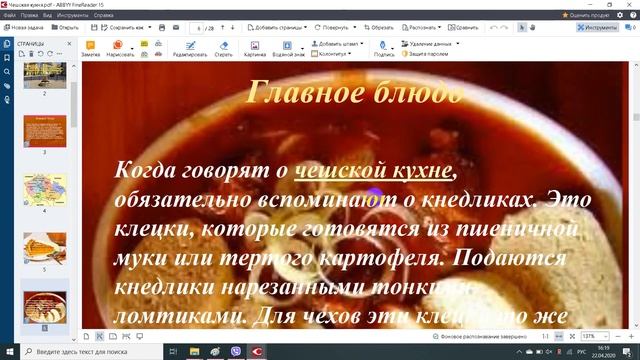Open settings gear in title area
This screenshot has width=640, height=360.
coord(620,15)
